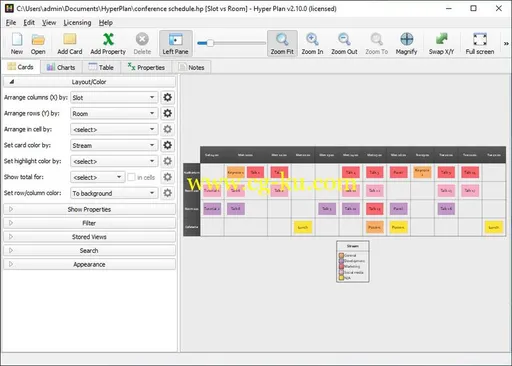Select the purple Tutorial 2 card
512x366 pixels.
[x=212, y=209]
